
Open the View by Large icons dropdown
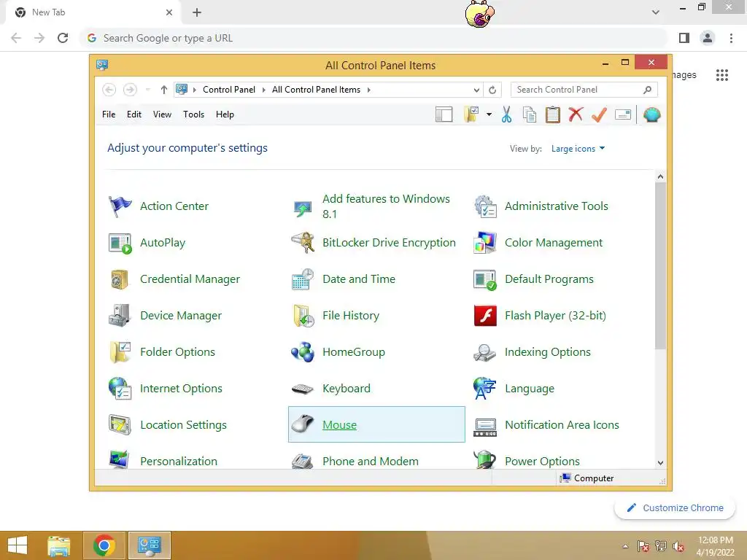[x=578, y=149]
